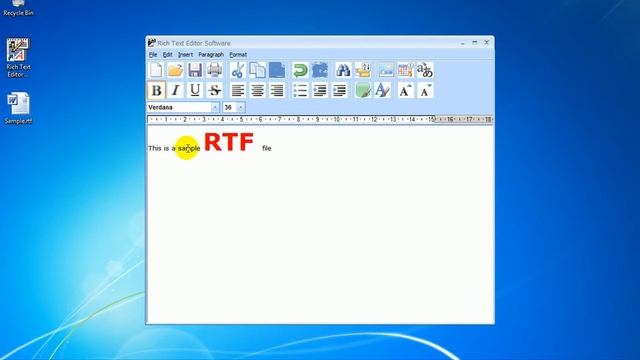640x360 pixels.
Task: Center align the paragraph
Action: click(257, 91)
